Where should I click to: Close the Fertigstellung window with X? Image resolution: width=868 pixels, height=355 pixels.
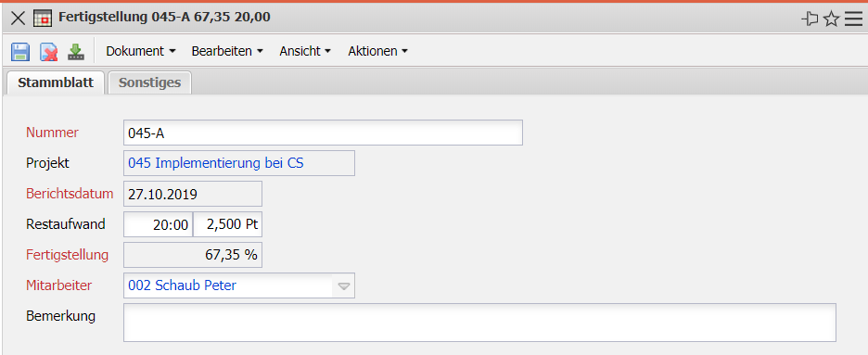click(x=19, y=18)
